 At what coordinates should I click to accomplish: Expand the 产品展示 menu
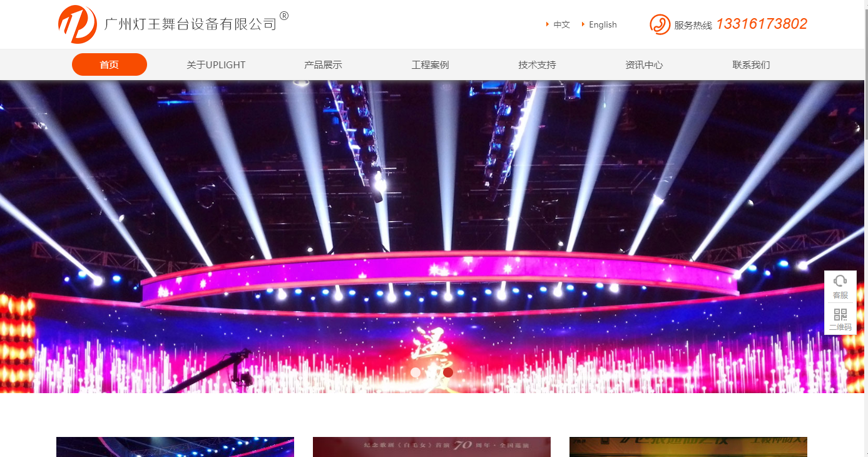(x=323, y=64)
